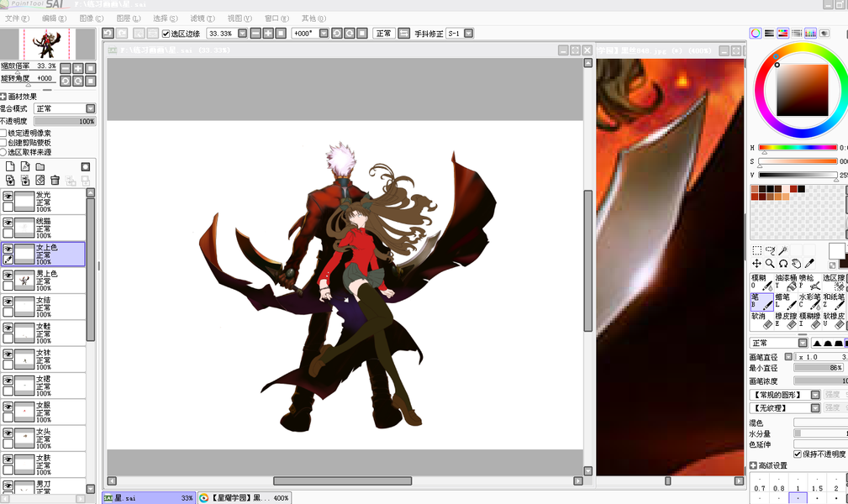The height and width of the screenshot is (504, 848).
Task: Select the 选区取样来源 radio option
Action: [x=3, y=153]
